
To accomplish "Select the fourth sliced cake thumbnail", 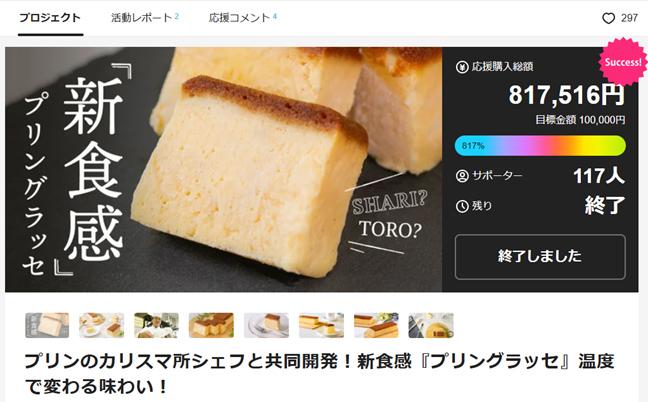I will (211, 325).
